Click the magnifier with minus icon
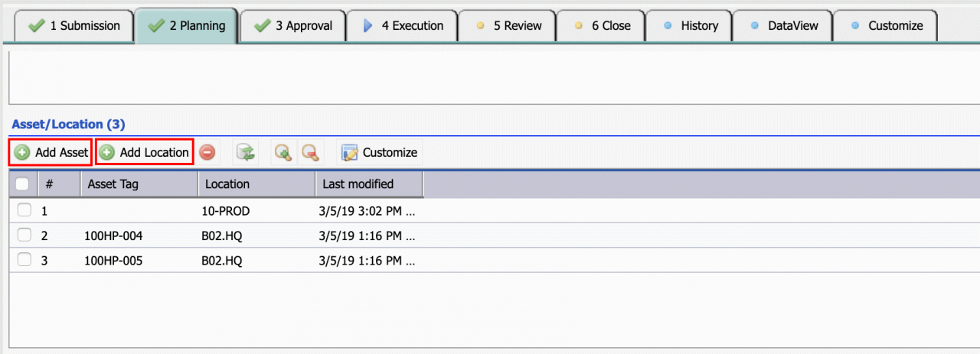980x354 pixels. pos(309,152)
